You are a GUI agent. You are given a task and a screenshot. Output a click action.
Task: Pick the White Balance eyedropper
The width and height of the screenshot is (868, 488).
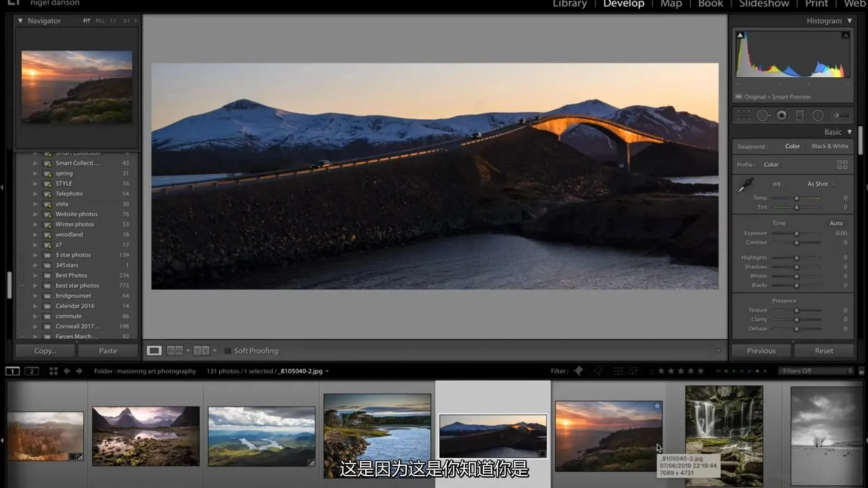[x=745, y=185]
